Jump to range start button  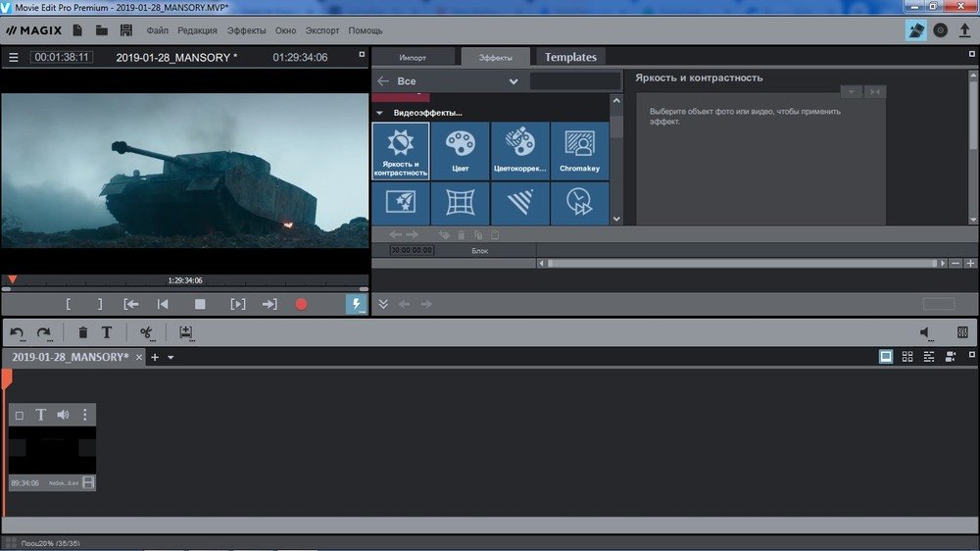pyautogui.click(x=130, y=305)
